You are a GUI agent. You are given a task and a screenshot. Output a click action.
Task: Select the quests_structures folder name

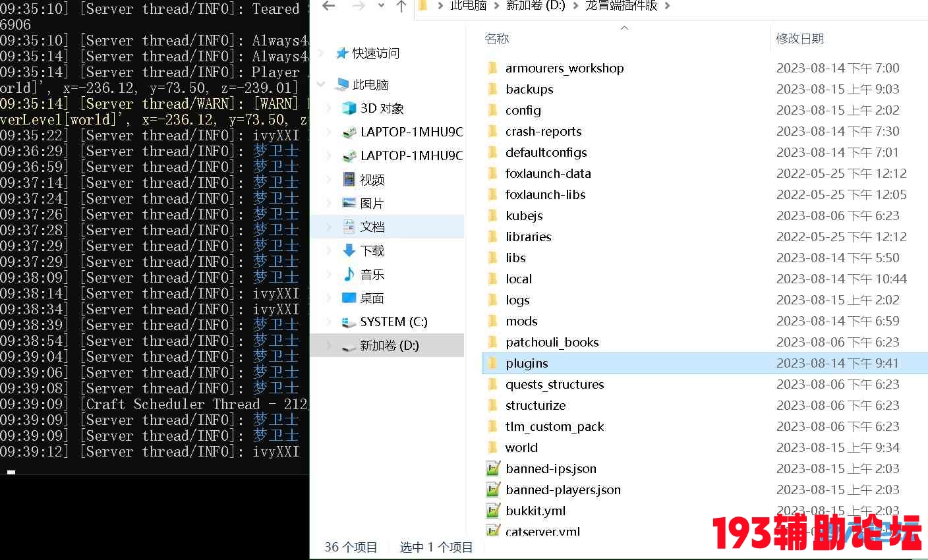pos(555,384)
